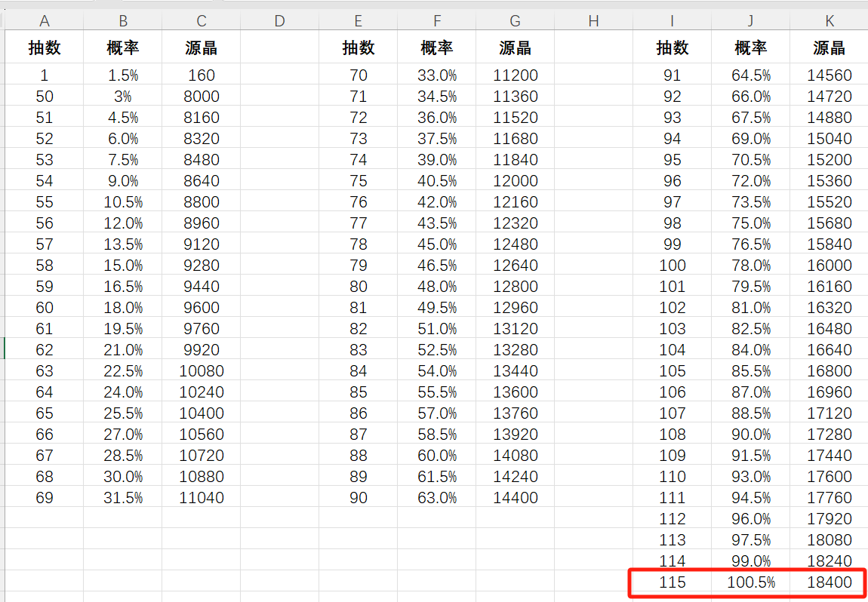Click the cell containing 10080
The width and height of the screenshot is (868, 602).
pos(202,370)
